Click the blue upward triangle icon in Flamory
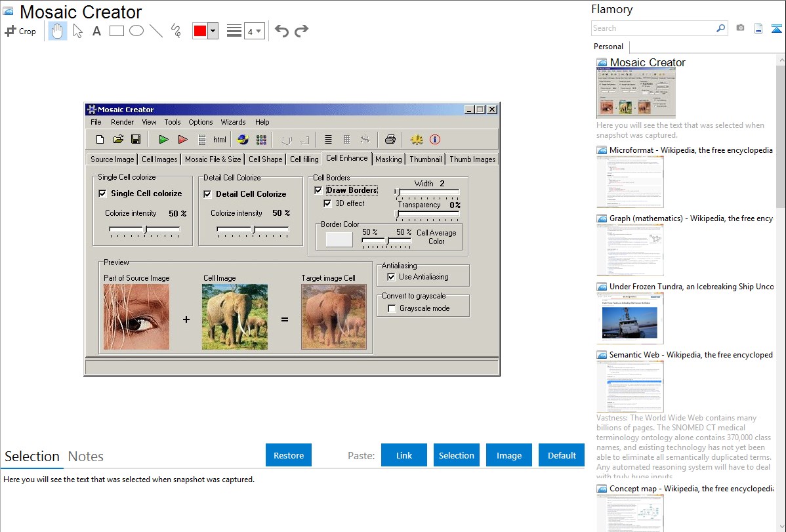The width and height of the screenshot is (786, 532). (x=776, y=28)
